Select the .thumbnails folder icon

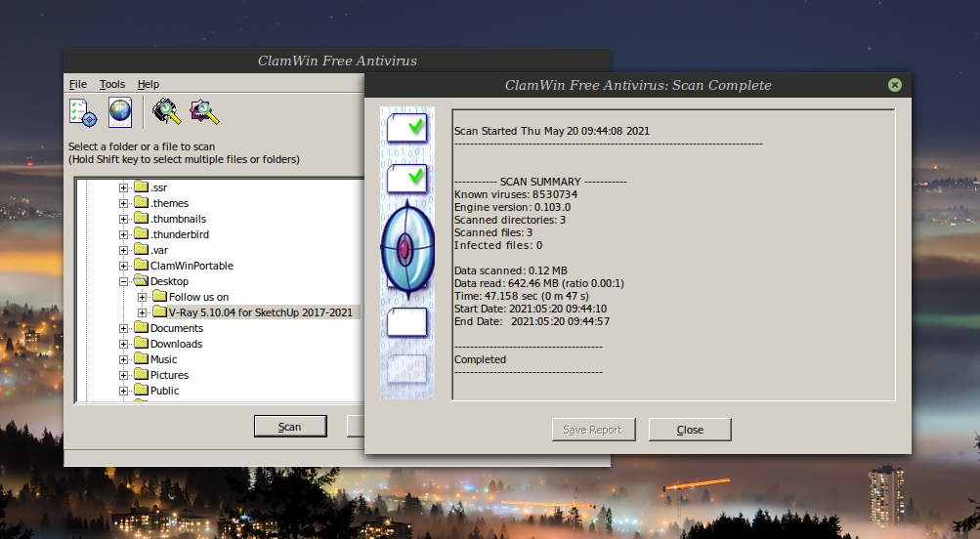(142, 218)
